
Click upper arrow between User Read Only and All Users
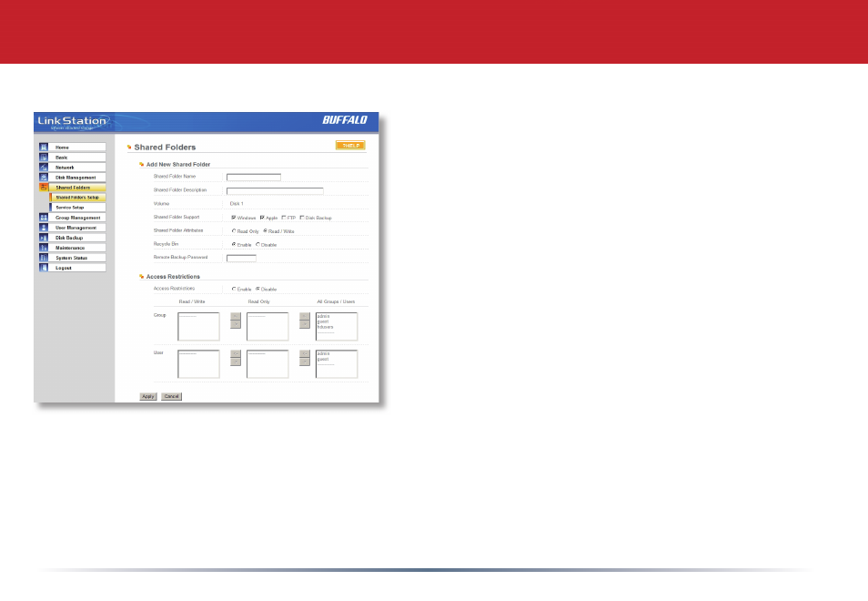pyautogui.click(x=305, y=353)
